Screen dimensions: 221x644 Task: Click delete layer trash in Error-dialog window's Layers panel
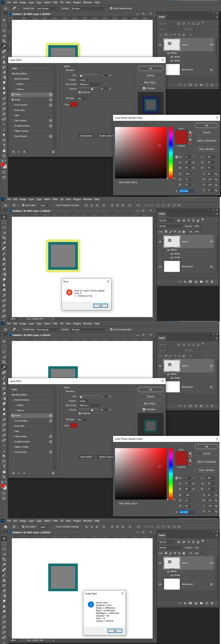[x=212, y=282]
